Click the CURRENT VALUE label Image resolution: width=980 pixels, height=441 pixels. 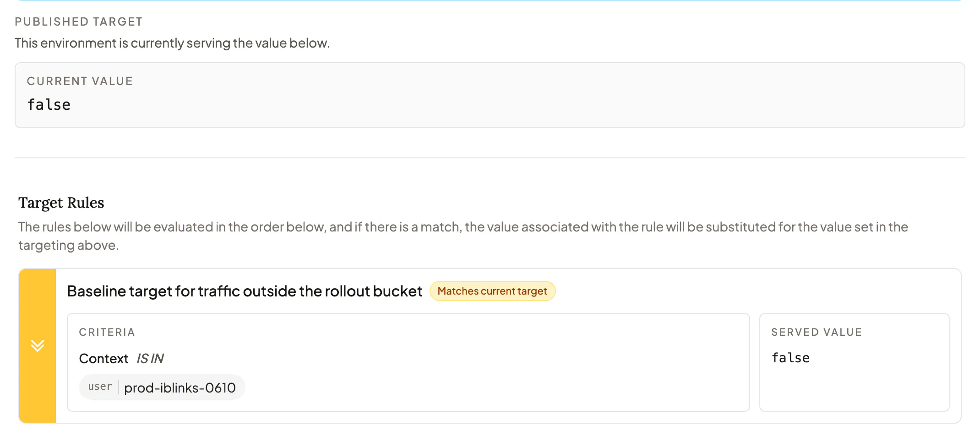(x=80, y=81)
